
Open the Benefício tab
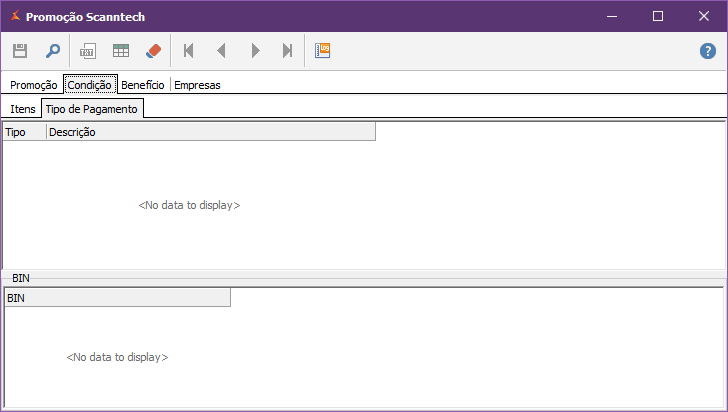point(143,85)
